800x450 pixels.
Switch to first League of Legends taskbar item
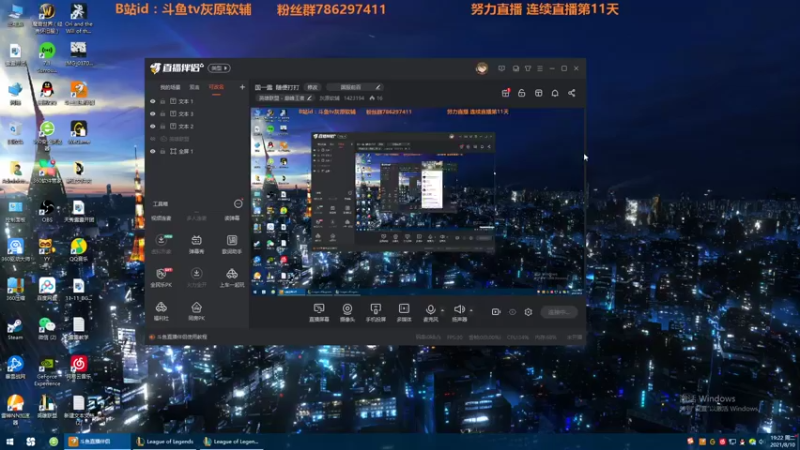pyautogui.click(x=164, y=441)
